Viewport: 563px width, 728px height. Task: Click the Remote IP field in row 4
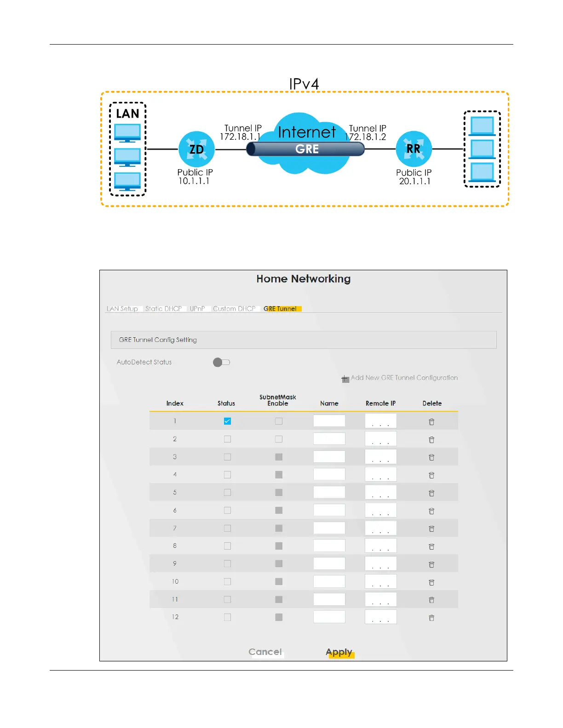pos(381,475)
